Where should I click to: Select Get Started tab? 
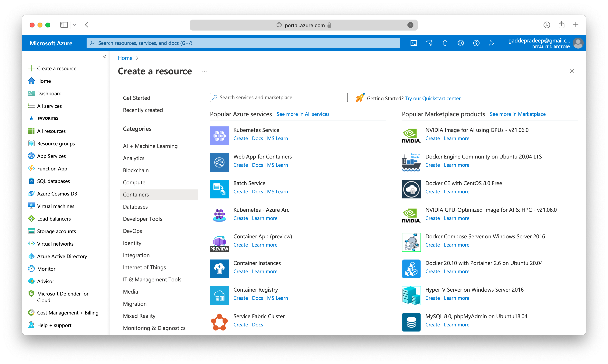(x=137, y=98)
